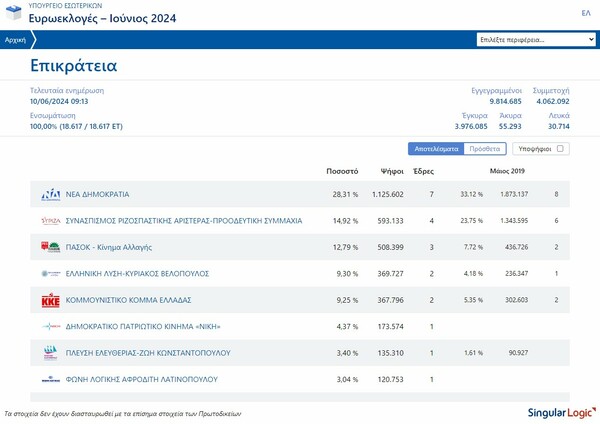Switch to the Αποτελέσματα tab
Image resolution: width=600 pixels, height=424 pixels.
436,148
